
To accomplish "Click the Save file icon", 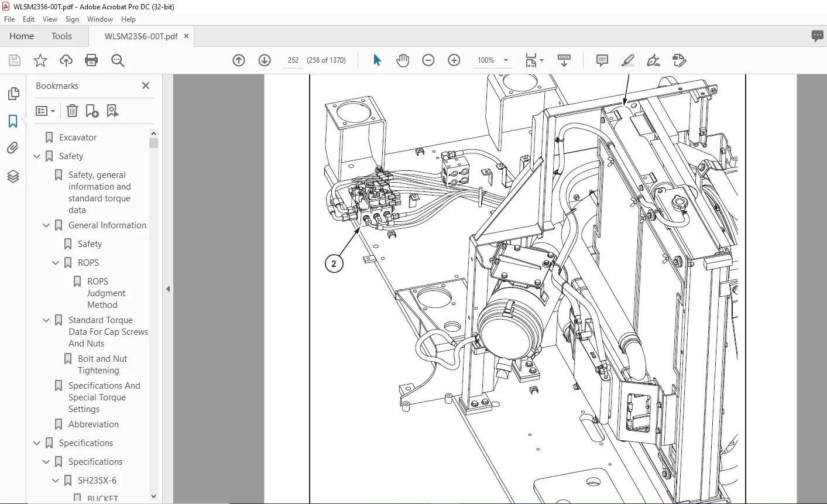I will click(15, 60).
